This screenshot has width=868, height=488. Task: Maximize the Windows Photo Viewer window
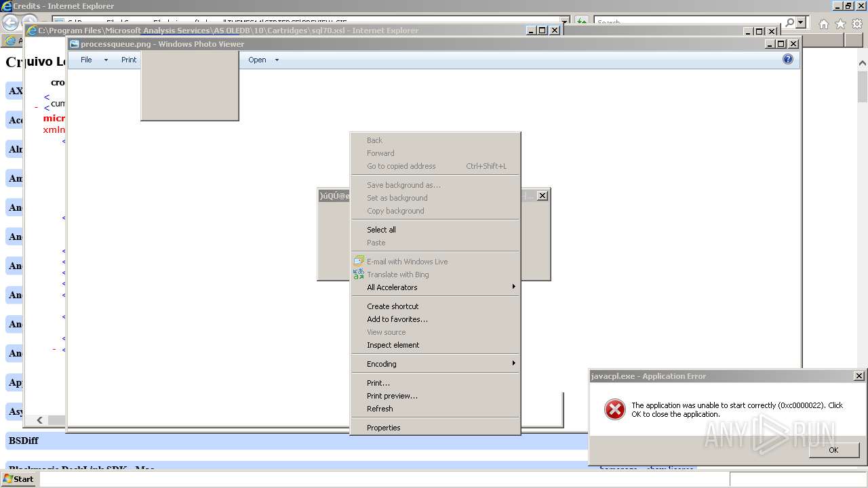point(781,44)
